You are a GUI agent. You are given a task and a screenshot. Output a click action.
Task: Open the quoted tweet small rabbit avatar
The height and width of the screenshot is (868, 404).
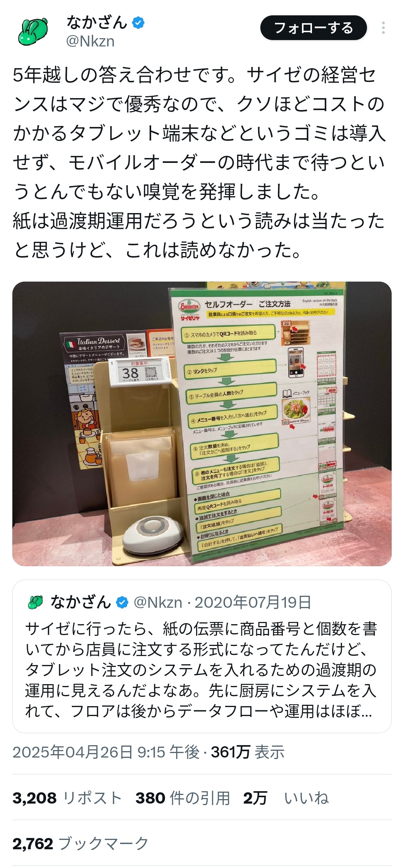36,602
